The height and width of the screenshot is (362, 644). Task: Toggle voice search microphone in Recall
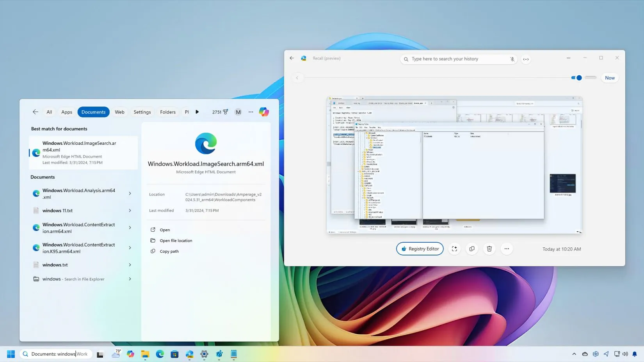(x=512, y=59)
